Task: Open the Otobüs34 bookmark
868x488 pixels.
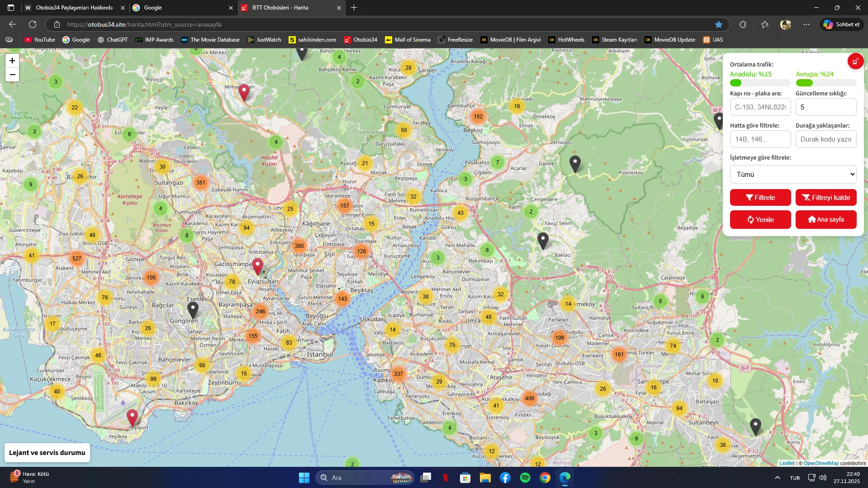Action: tap(361, 40)
